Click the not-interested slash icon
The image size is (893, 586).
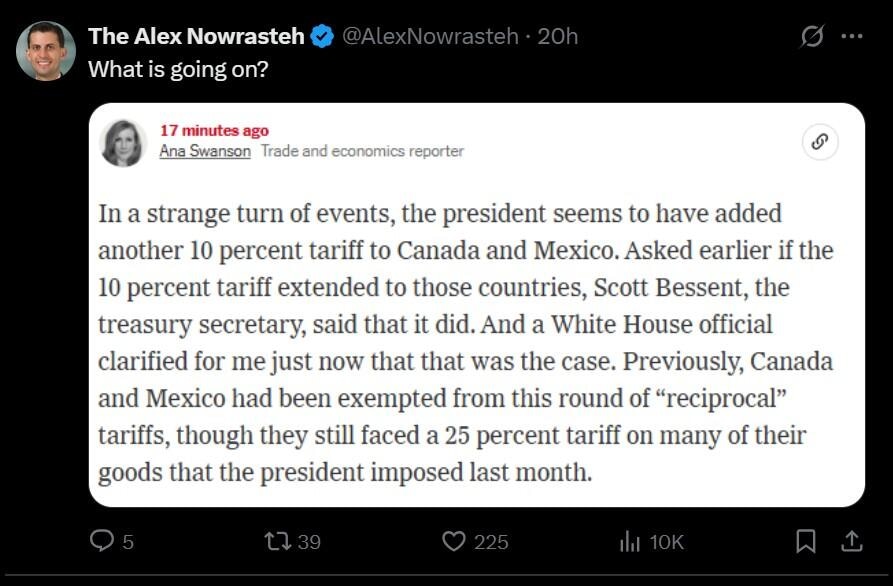(x=813, y=35)
